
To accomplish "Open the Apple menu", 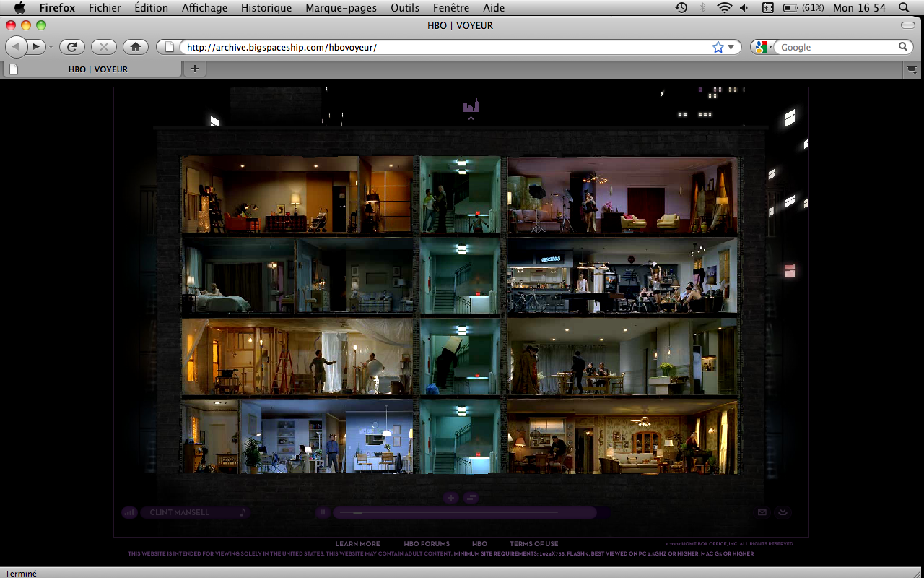I will 19,8.
